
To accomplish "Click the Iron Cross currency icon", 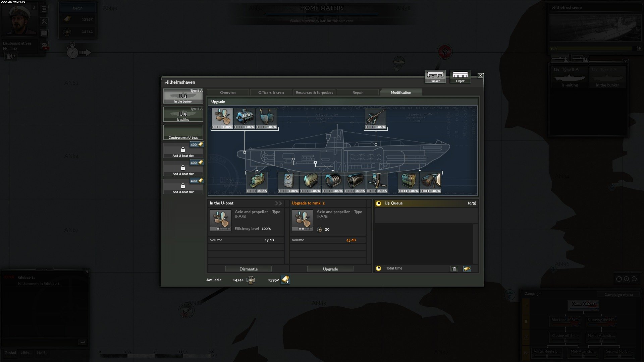I will click(251, 280).
